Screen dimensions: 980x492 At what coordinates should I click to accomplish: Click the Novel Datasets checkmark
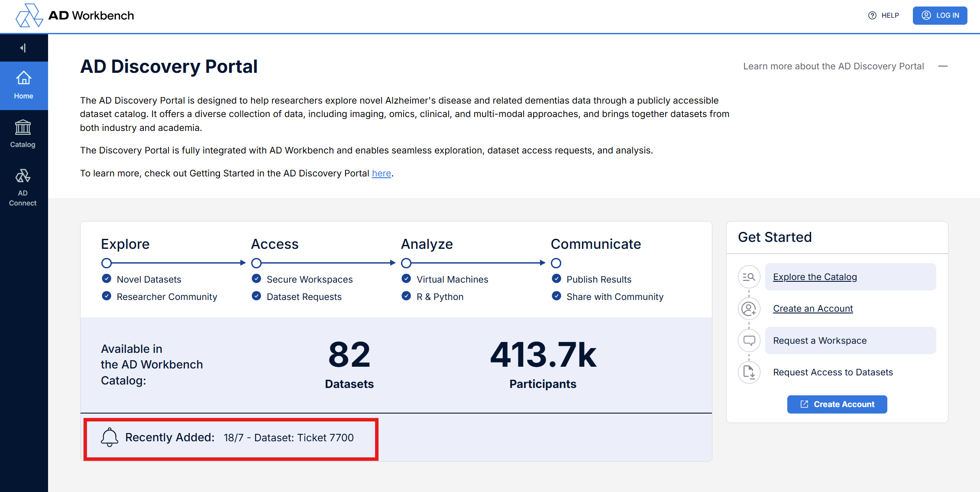point(107,279)
